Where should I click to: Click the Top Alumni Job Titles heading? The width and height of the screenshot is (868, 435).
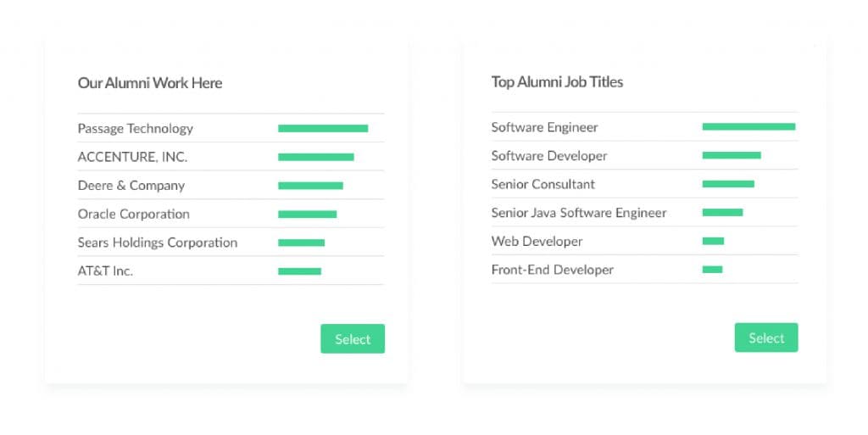point(557,82)
